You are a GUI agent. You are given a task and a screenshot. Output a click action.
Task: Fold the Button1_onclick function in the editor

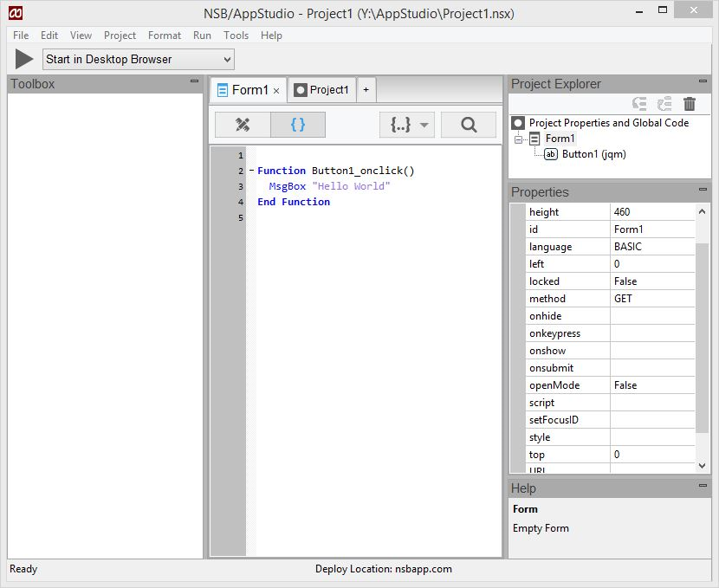click(x=251, y=171)
